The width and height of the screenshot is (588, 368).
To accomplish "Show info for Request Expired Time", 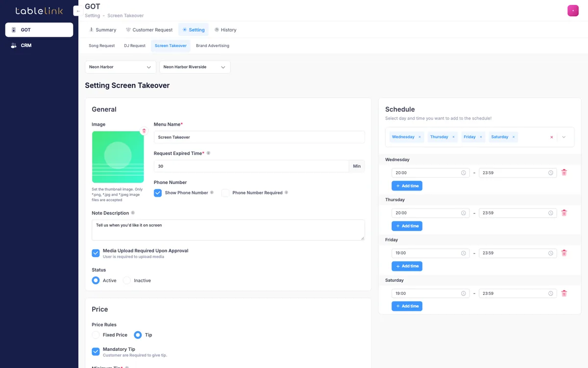I will coord(208,153).
